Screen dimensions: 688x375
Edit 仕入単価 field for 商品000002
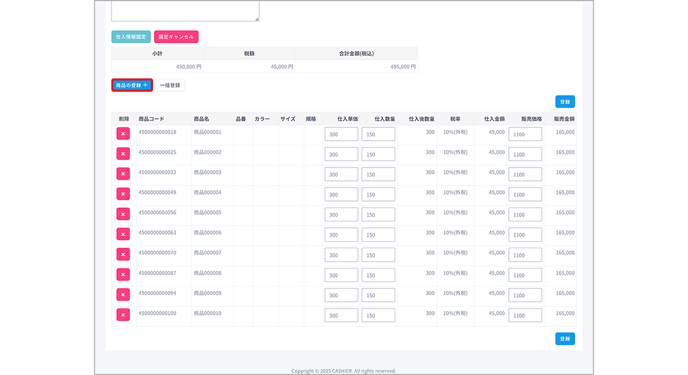point(341,154)
